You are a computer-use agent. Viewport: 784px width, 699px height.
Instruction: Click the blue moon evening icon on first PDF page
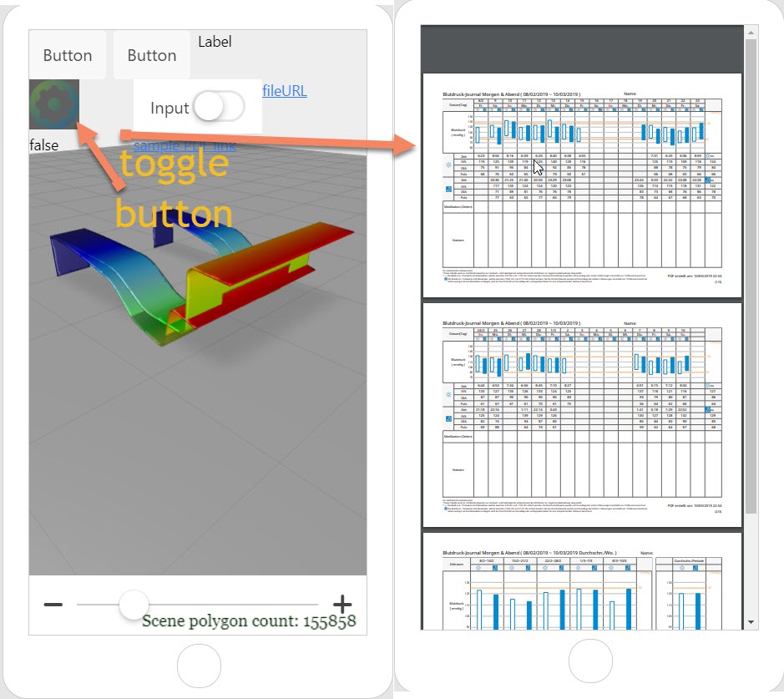tap(448, 189)
